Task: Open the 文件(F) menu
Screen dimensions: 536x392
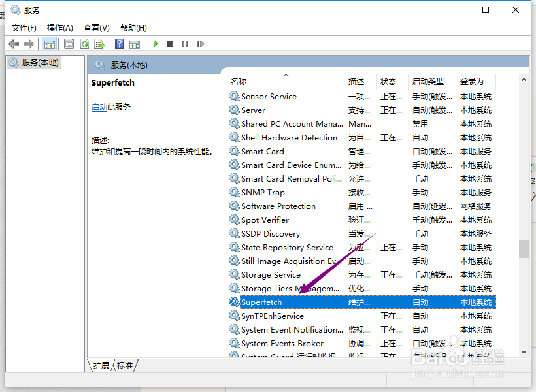Action: pos(24,28)
